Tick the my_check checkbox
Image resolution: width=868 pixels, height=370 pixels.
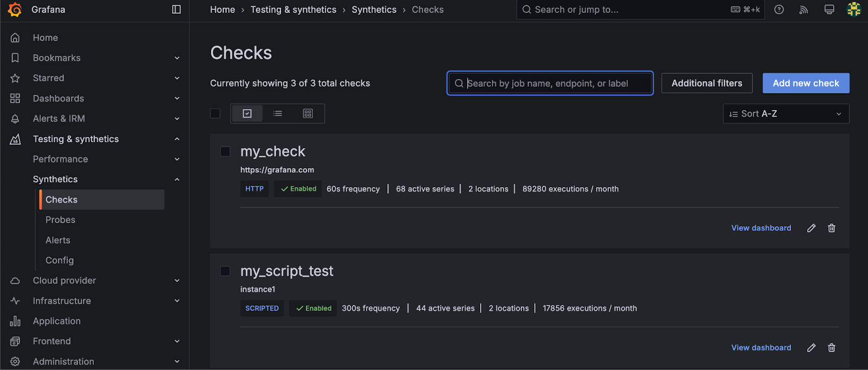click(225, 151)
